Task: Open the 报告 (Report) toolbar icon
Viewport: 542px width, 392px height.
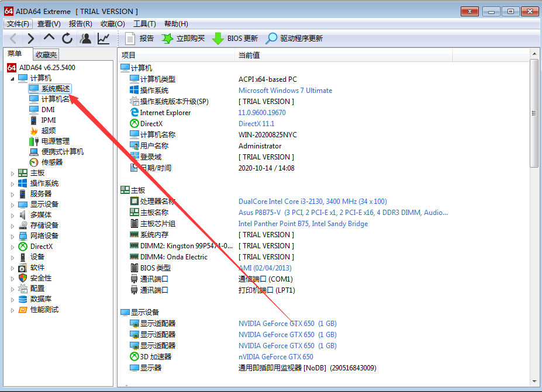Action: pos(130,38)
